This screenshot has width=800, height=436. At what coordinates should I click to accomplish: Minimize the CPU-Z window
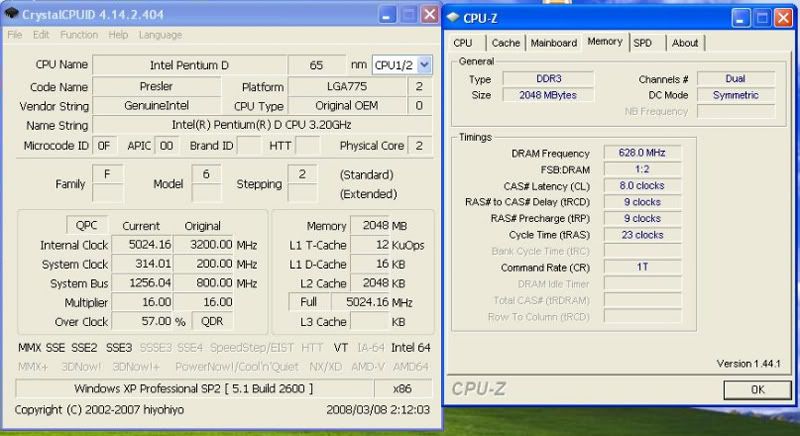tap(740, 18)
